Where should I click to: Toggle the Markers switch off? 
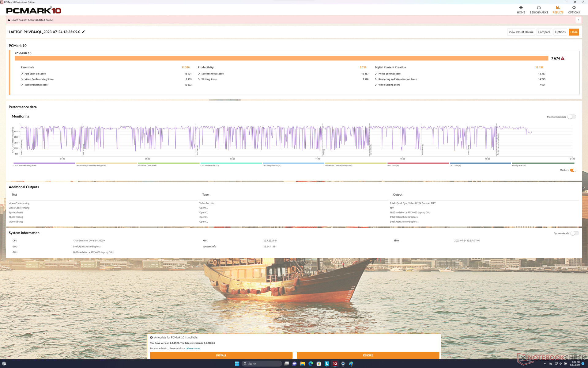pos(573,170)
